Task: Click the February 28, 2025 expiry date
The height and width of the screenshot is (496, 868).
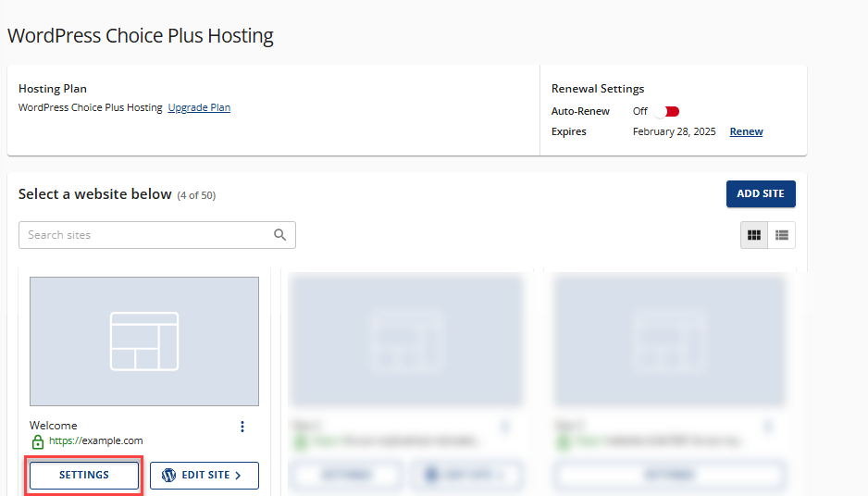Action: click(x=675, y=131)
